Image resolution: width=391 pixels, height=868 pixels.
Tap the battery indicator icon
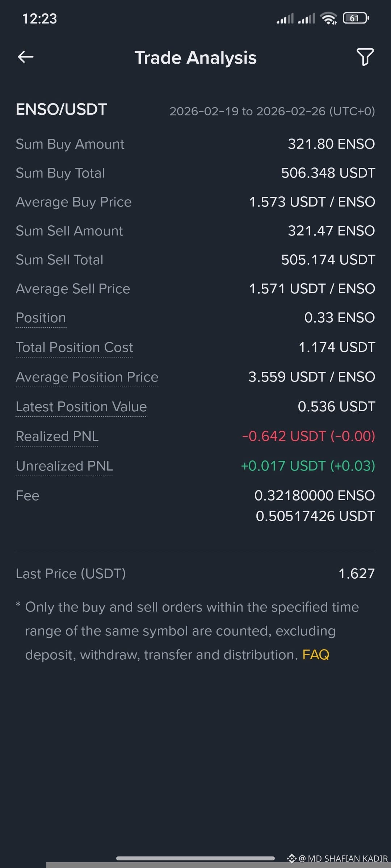(x=356, y=18)
